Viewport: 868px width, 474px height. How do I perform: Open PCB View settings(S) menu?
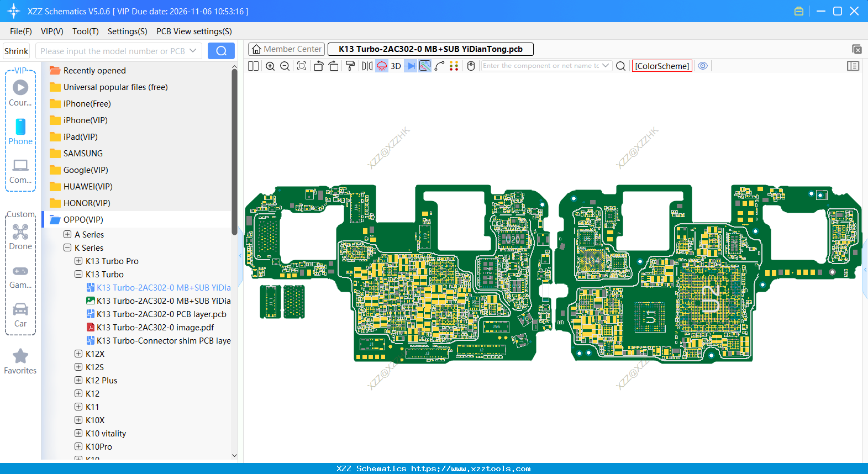(x=194, y=31)
